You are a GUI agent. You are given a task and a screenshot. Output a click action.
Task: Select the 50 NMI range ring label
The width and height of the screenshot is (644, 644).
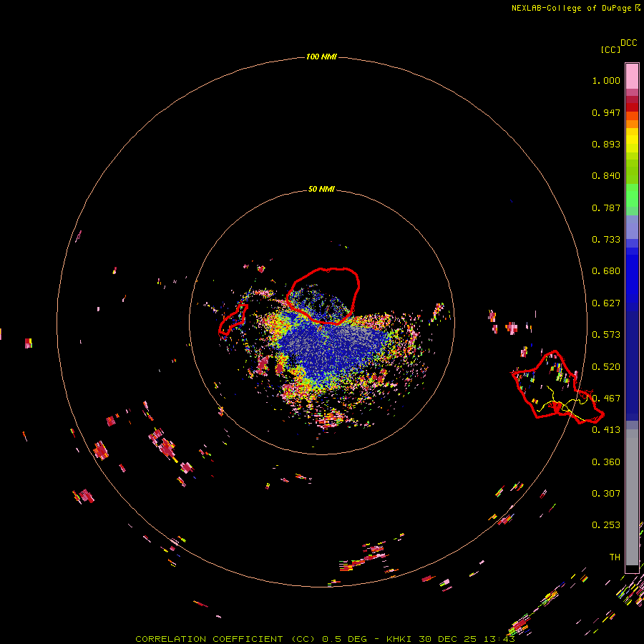coord(321,189)
